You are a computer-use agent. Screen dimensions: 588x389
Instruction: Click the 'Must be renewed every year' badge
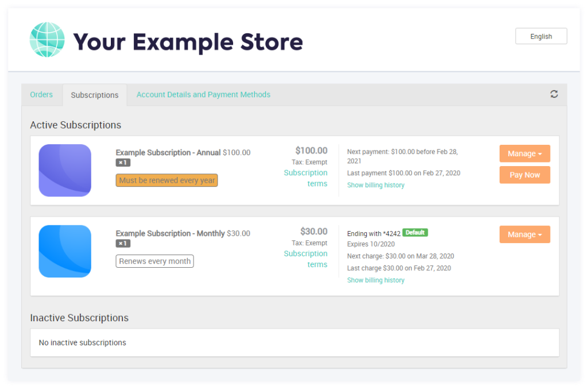167,180
